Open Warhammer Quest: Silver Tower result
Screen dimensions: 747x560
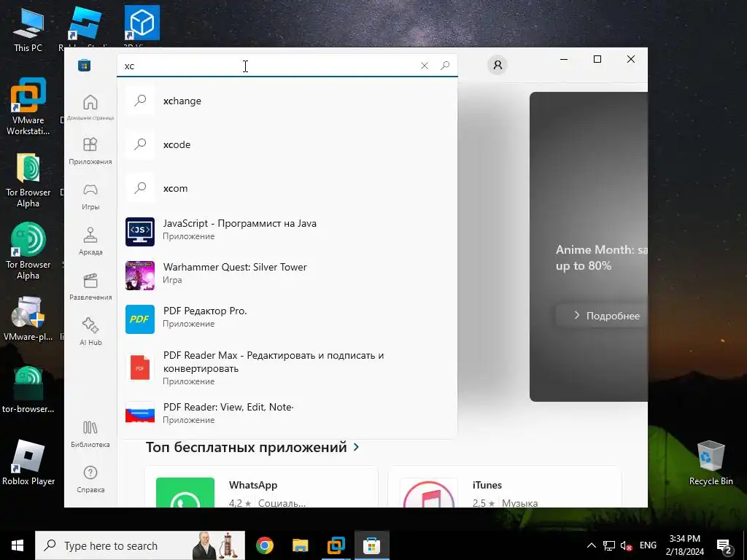(287, 275)
